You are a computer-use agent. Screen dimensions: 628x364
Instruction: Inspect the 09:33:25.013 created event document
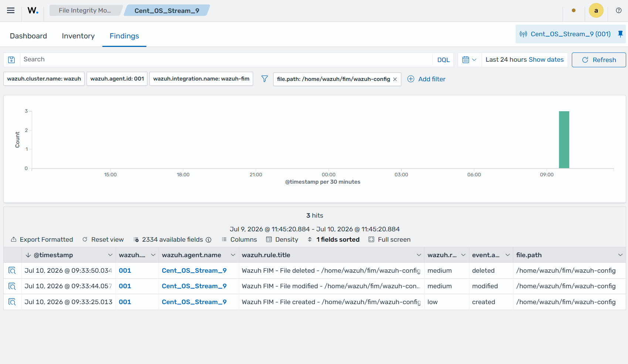(12, 302)
